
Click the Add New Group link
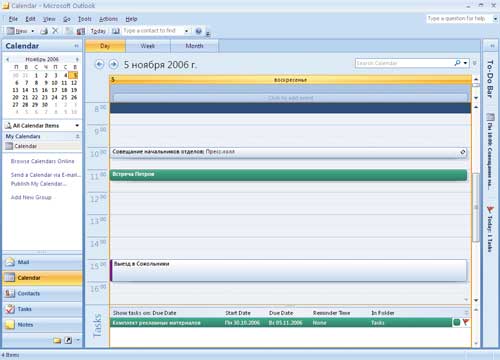[31, 197]
